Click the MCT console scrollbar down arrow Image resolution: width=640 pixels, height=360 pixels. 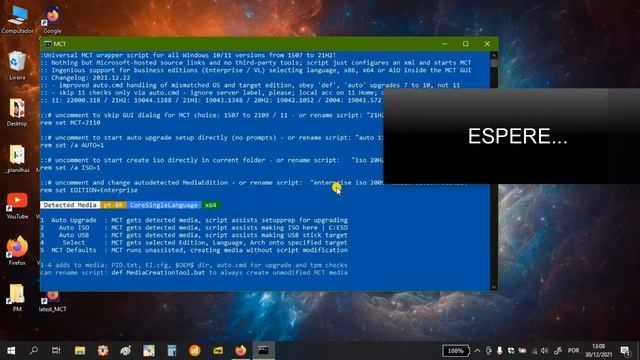(x=494, y=287)
